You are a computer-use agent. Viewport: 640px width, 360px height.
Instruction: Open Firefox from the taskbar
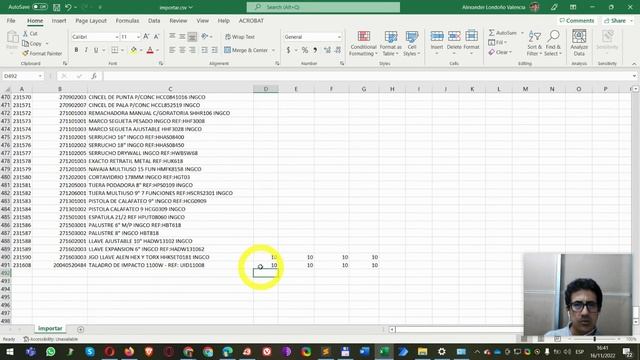tap(129, 351)
